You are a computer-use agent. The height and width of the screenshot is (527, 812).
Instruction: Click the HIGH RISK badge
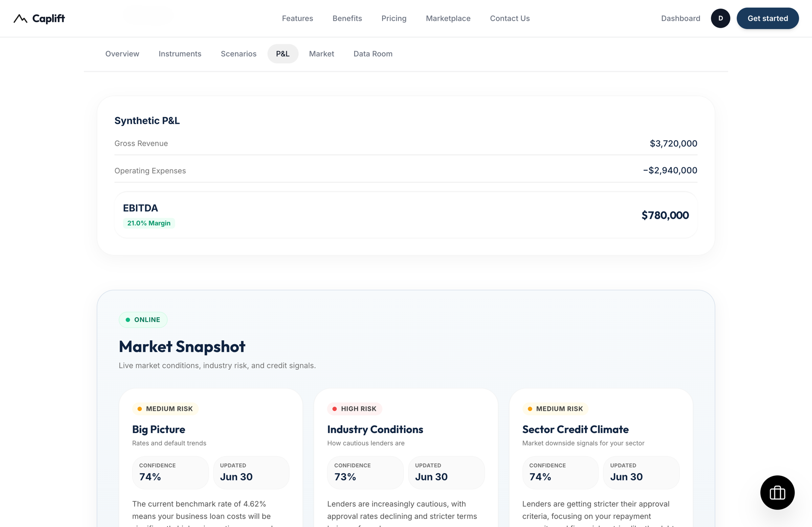(x=355, y=409)
